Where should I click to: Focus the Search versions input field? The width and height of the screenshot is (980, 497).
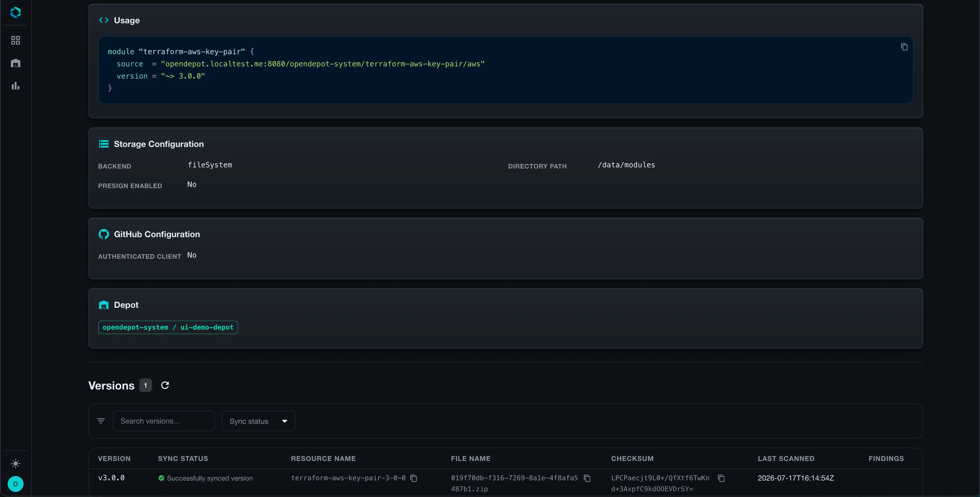point(164,421)
